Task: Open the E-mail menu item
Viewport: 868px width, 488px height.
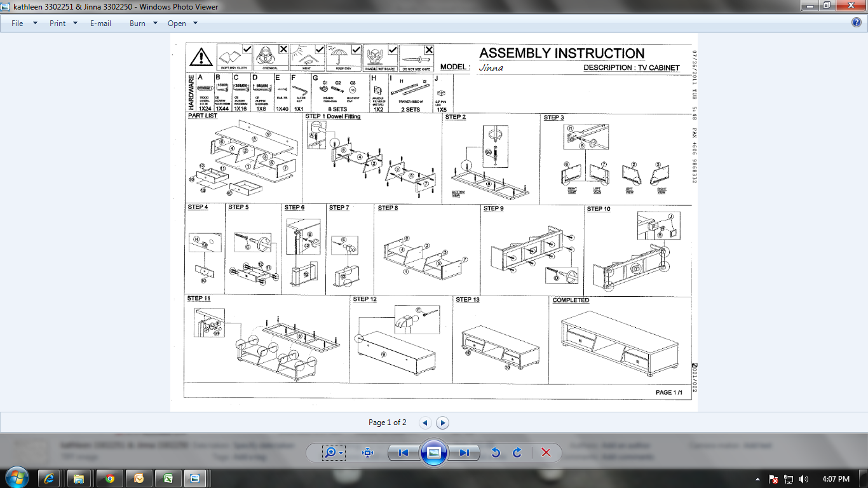Action: (100, 24)
